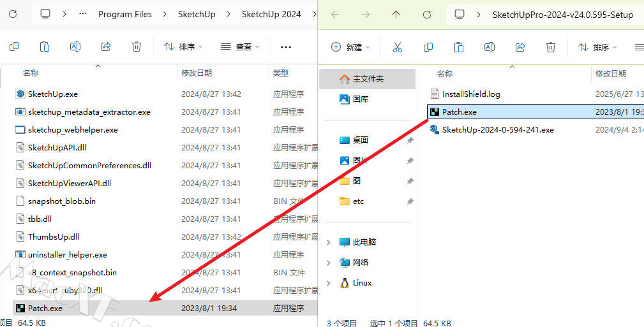The image size is (644, 327).
Task: Expand 此电脑 This PC tree node
Action: click(x=328, y=242)
